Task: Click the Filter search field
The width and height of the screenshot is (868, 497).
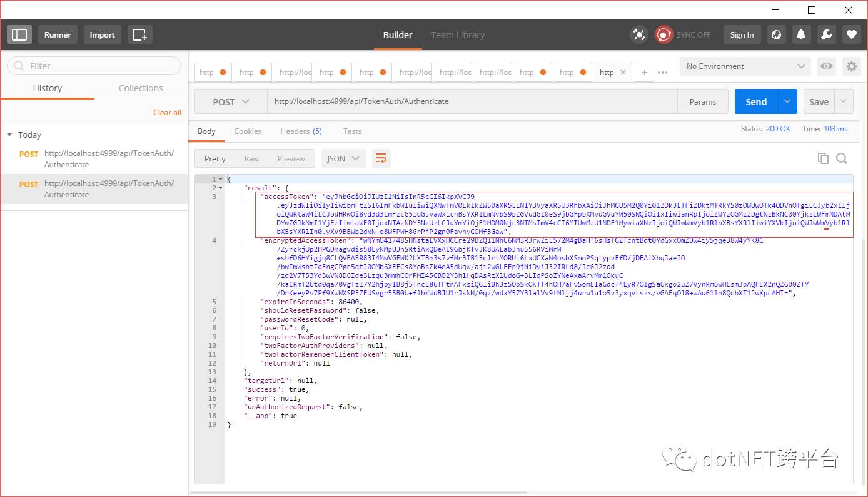Action: [94, 66]
